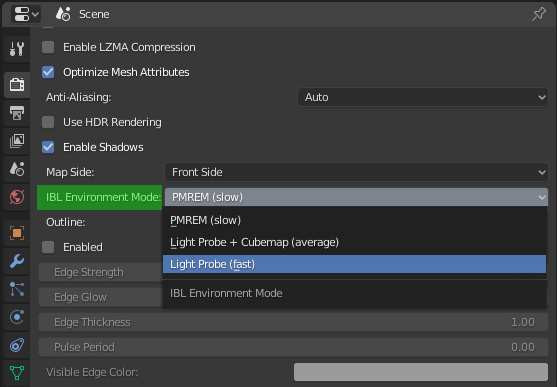The width and height of the screenshot is (557, 387).
Task: Open the Modifier properties wrench tab
Action: click(x=17, y=262)
